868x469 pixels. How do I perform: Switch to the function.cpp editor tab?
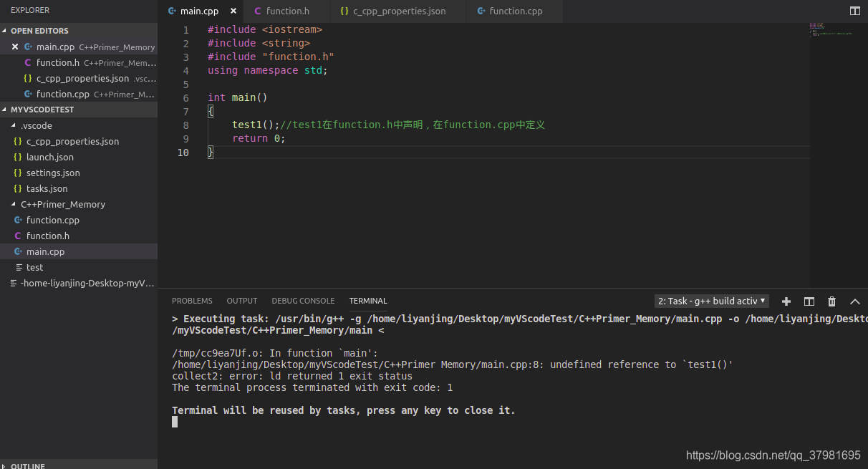[x=515, y=11]
